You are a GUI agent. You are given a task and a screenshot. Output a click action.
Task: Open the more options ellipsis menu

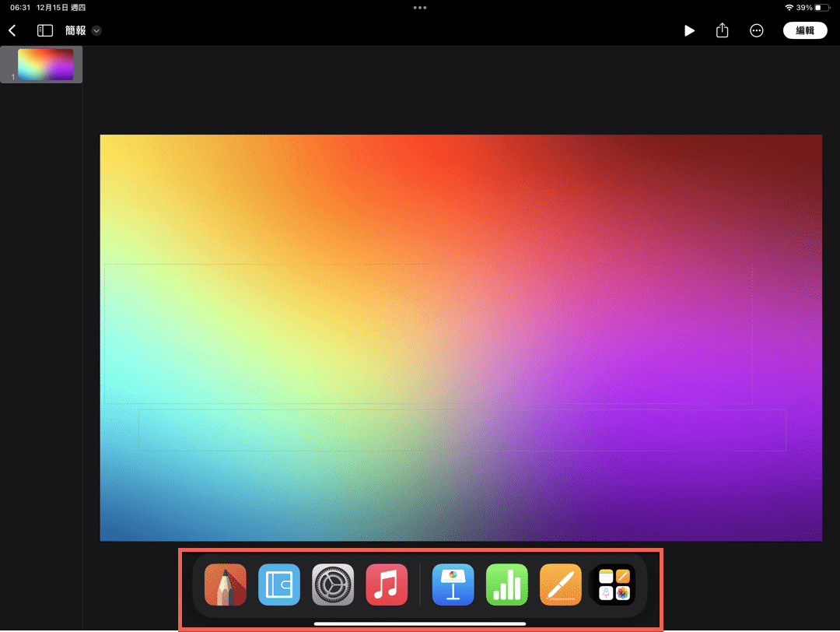pos(757,30)
